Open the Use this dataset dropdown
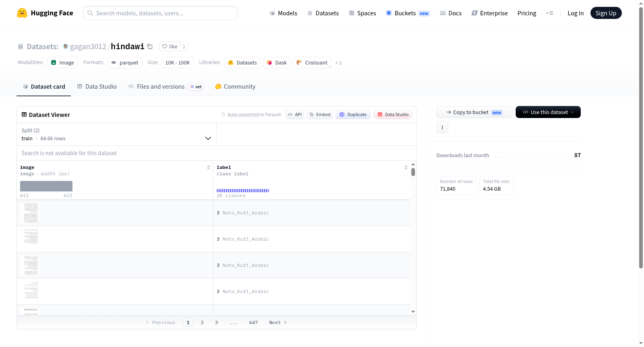Viewport: 644px width, 347px height. [548, 112]
